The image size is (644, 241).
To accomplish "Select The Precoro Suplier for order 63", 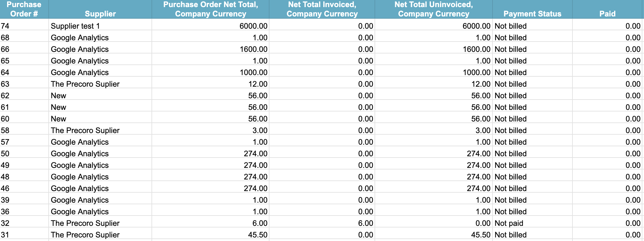I will (x=100, y=84).
